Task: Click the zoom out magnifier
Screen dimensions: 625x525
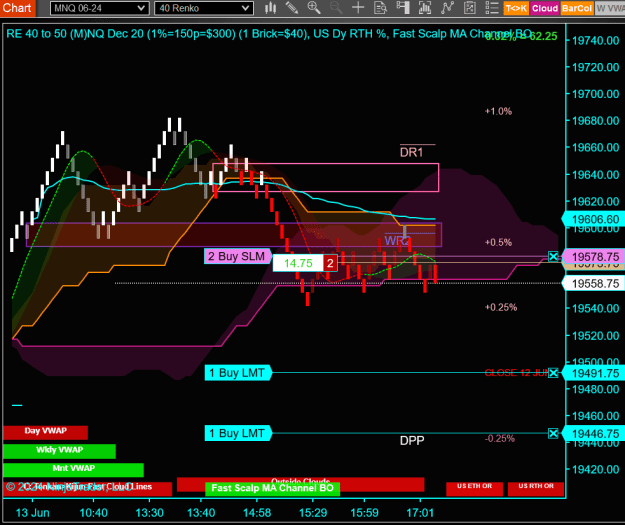Action: (x=336, y=8)
